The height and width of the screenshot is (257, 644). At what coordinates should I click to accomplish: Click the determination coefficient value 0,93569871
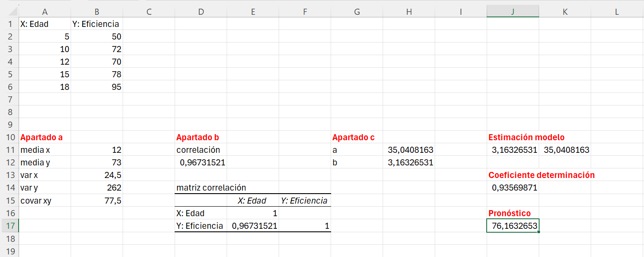(513, 188)
